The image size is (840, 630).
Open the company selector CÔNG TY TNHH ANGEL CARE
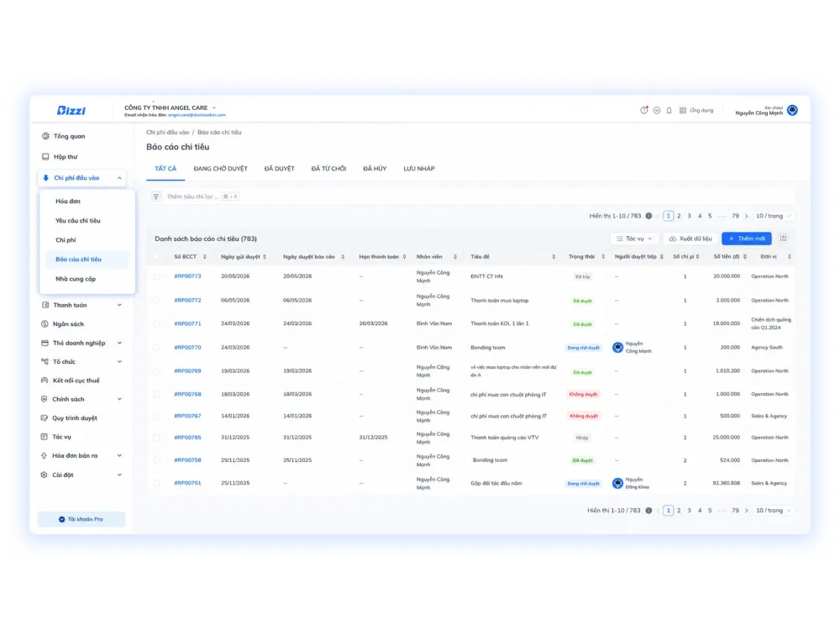pyautogui.click(x=171, y=108)
